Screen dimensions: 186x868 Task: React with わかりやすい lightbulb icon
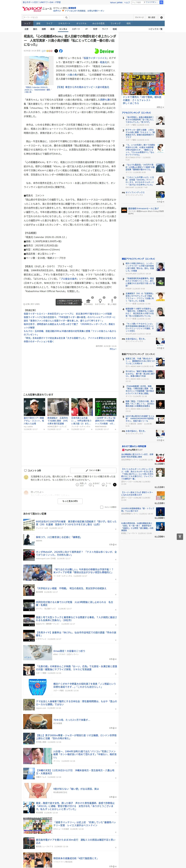pos(100,301)
